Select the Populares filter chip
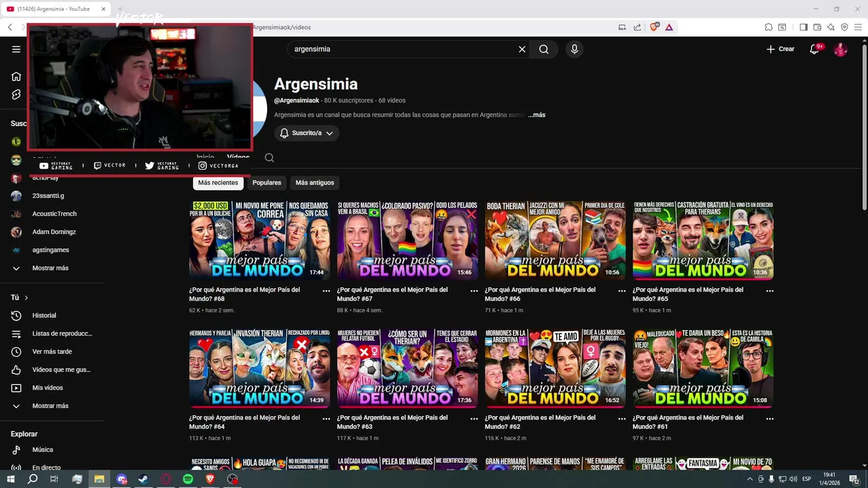Screen dimensions: 868x488 pos(267,183)
